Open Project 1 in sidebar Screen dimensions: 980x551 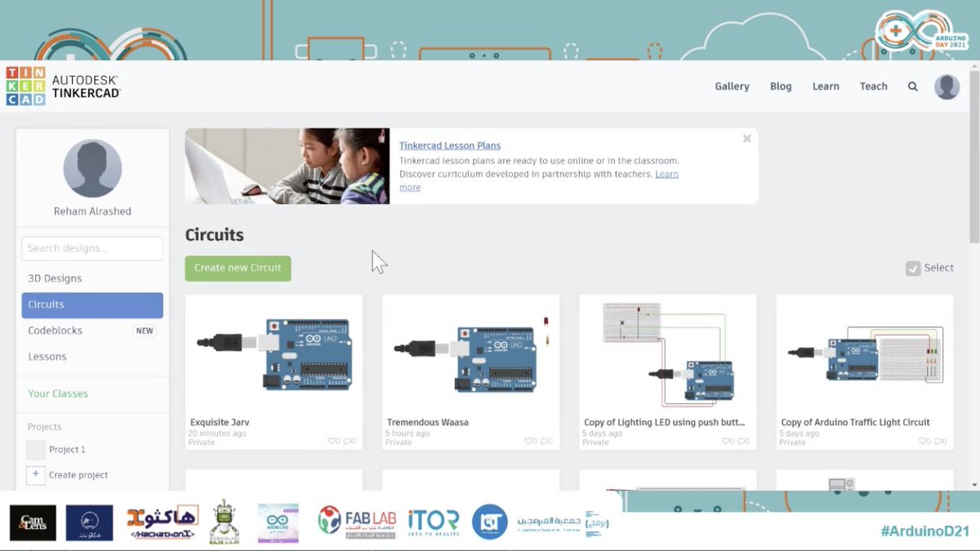(67, 450)
